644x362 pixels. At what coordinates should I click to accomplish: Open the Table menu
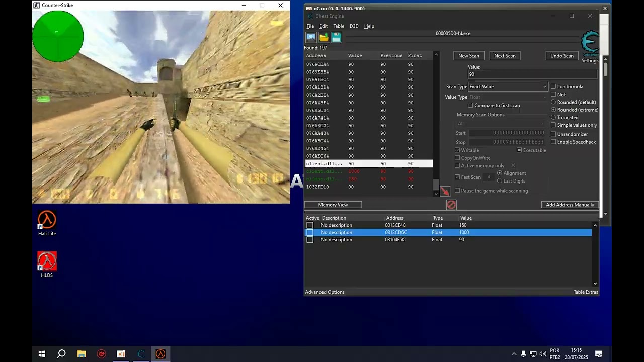click(x=339, y=26)
